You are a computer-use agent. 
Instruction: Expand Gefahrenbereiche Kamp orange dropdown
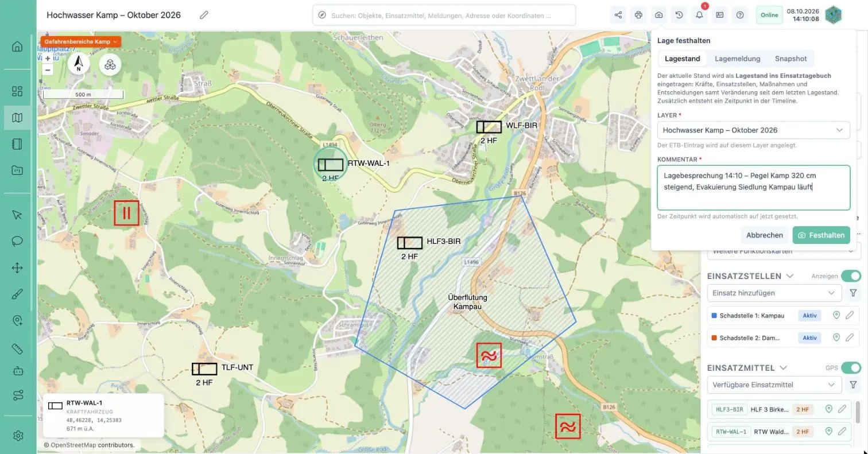tap(80, 42)
